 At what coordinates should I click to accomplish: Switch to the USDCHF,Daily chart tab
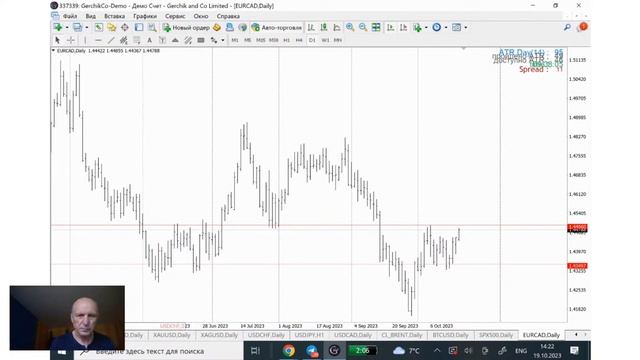pos(266,335)
